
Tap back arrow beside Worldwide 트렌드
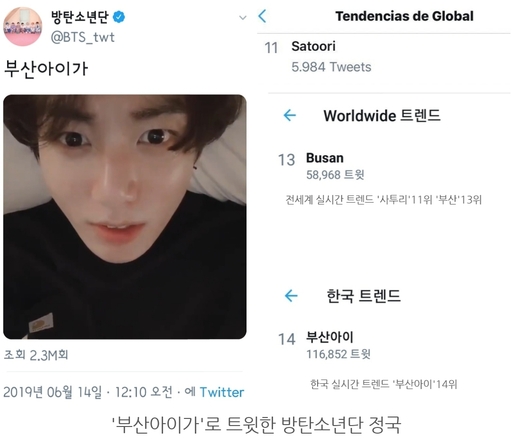tap(290, 115)
